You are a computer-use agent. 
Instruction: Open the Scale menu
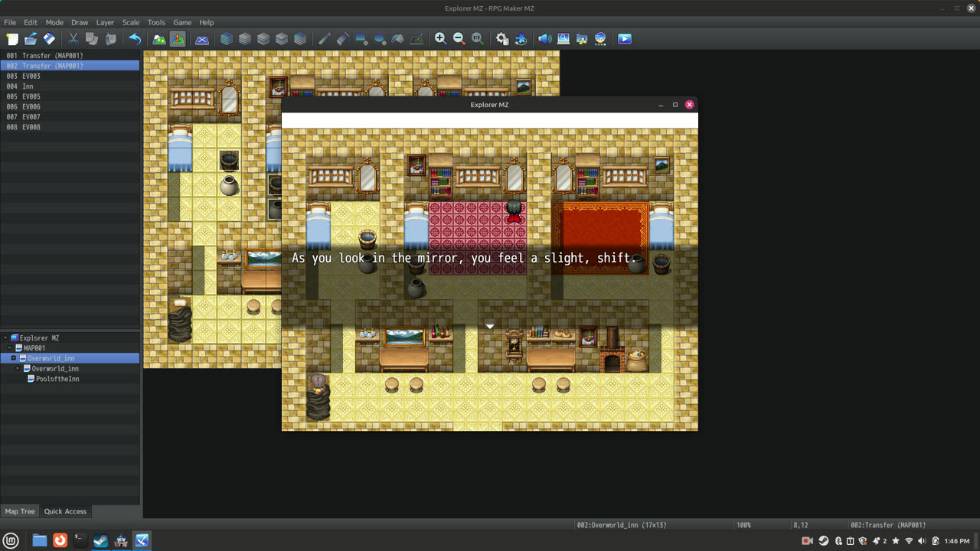click(131, 22)
